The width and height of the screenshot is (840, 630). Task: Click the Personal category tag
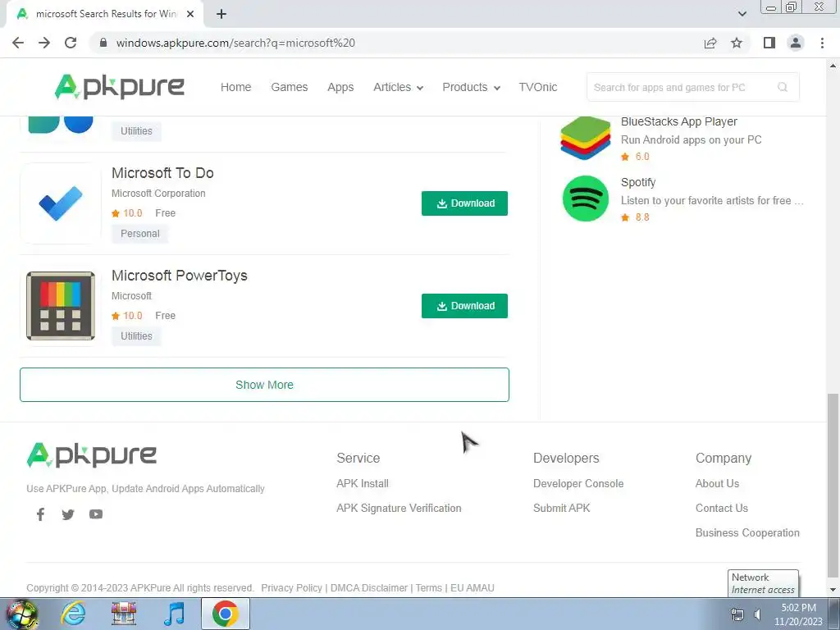pyautogui.click(x=139, y=234)
